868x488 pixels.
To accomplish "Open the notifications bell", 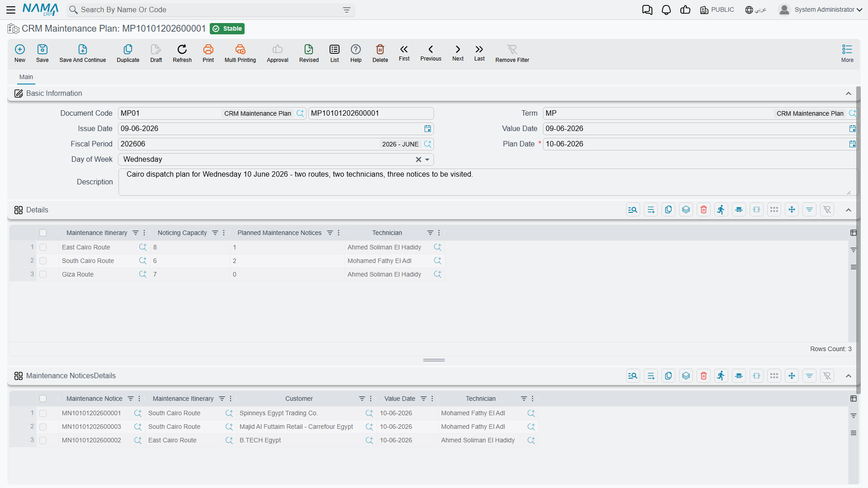I will pyautogui.click(x=666, y=9).
